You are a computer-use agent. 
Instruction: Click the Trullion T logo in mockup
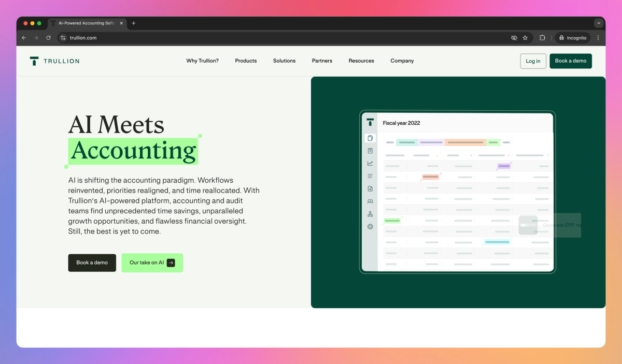(x=370, y=122)
